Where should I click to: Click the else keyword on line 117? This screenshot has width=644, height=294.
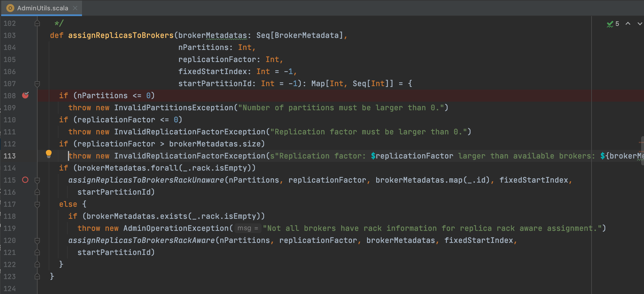[68, 204]
